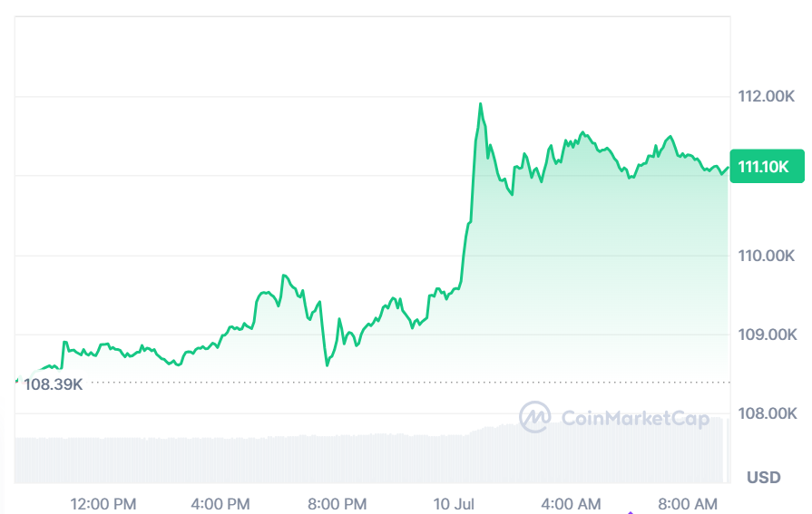Click the 109.00K y-axis label
The image size is (812, 514).
coord(767,335)
